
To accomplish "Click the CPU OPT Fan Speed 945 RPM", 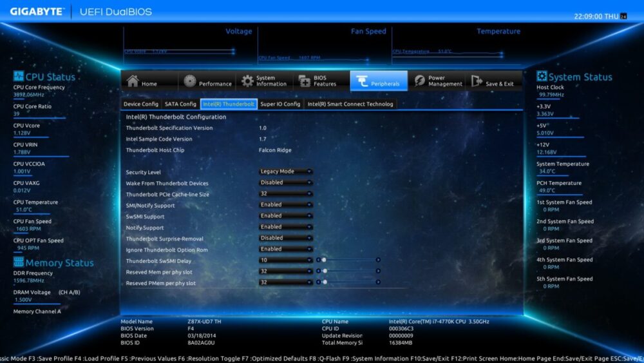I will pos(28,248).
